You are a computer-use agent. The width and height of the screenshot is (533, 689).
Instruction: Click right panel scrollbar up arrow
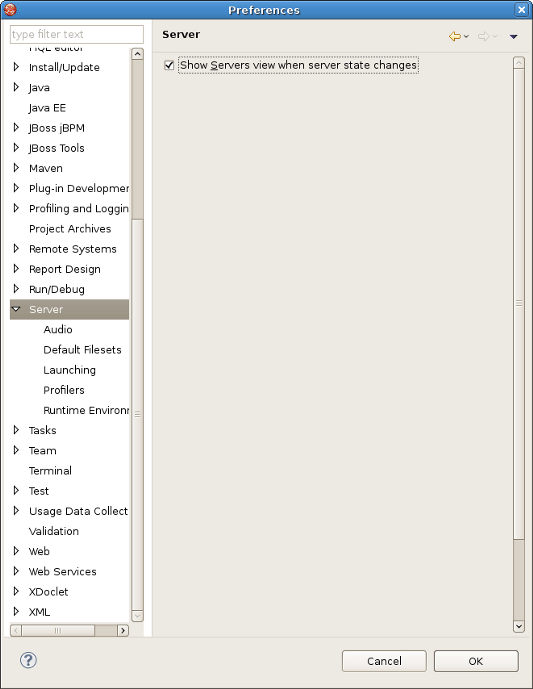coord(519,62)
